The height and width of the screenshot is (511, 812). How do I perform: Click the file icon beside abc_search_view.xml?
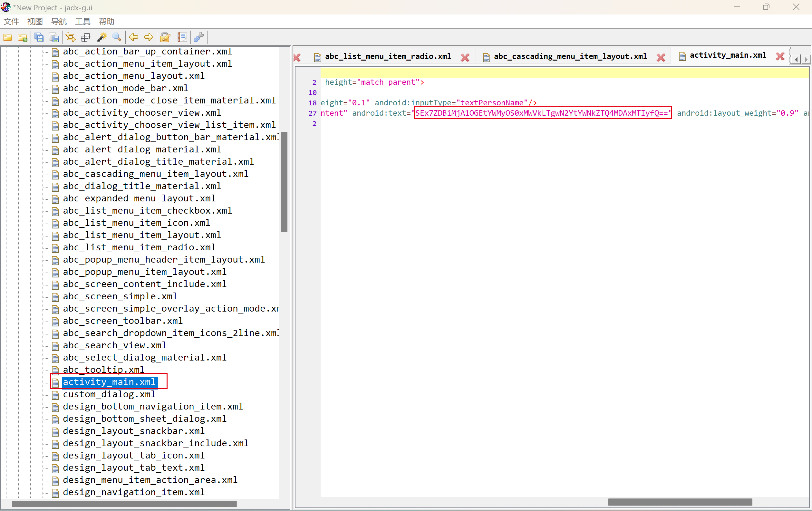pos(56,346)
